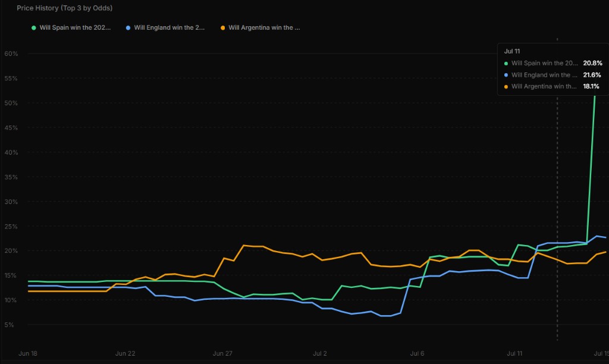This screenshot has height=364, width=609.
Task: Click the England row in the tooltip
Action: pos(553,74)
